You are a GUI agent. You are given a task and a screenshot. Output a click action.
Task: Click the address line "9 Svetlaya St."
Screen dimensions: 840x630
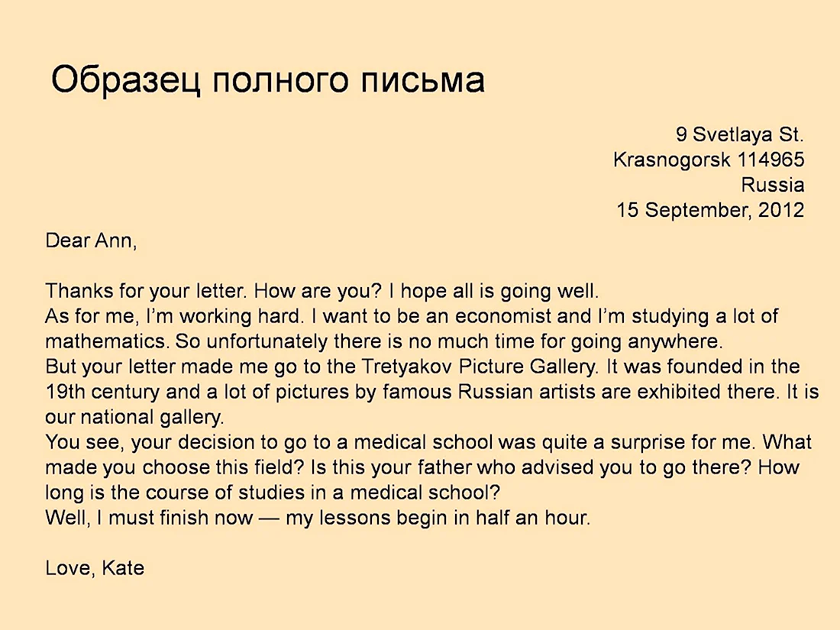[740, 134]
